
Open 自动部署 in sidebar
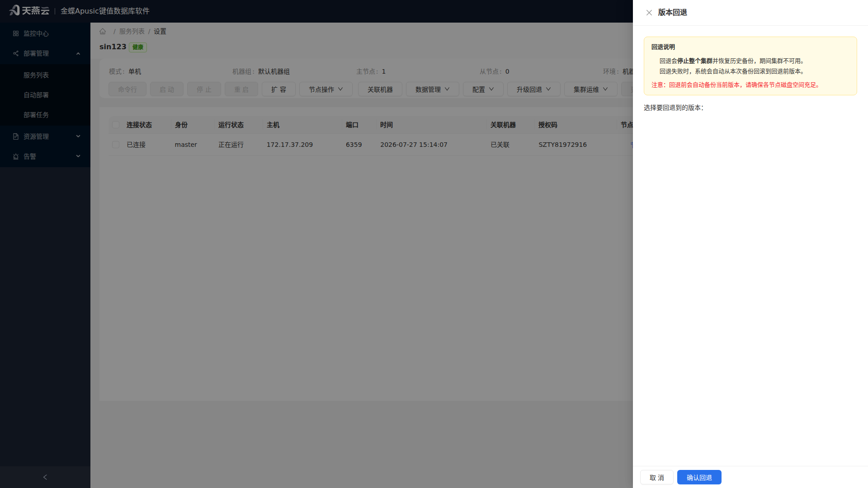pyautogui.click(x=45, y=95)
